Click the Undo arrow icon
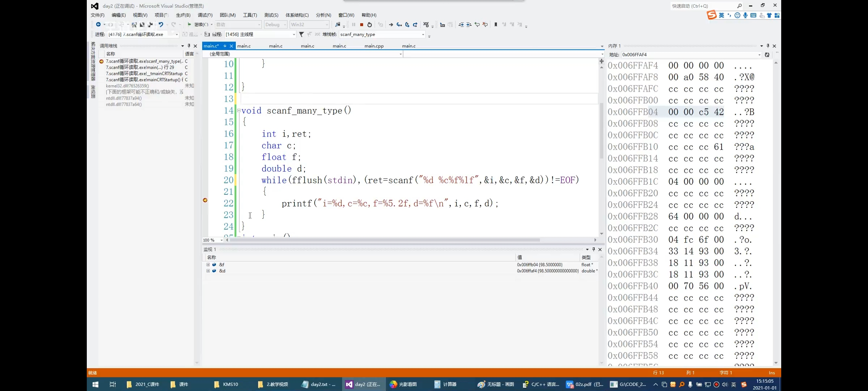Image resolution: width=868 pixels, height=391 pixels. click(x=161, y=25)
